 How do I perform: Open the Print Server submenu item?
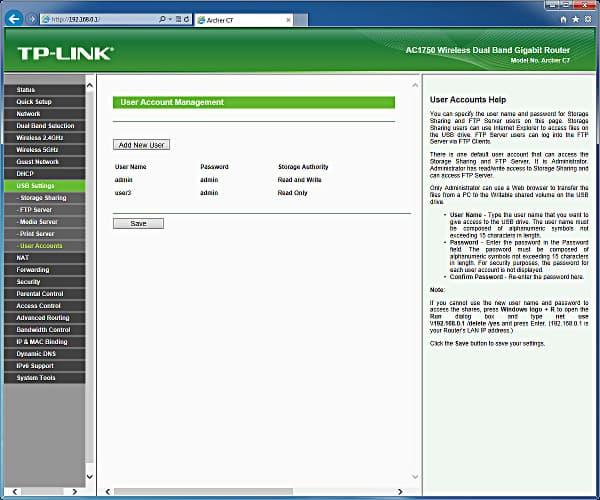point(45,234)
